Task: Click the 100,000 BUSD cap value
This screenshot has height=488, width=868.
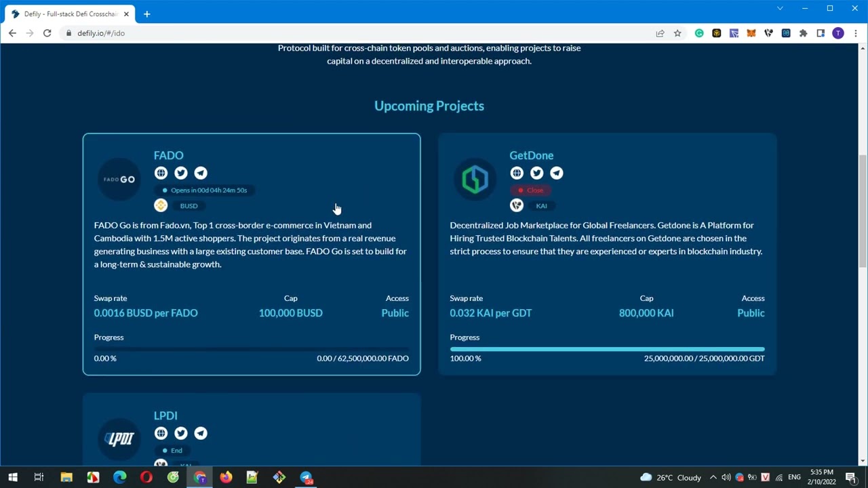Action: coord(290,313)
